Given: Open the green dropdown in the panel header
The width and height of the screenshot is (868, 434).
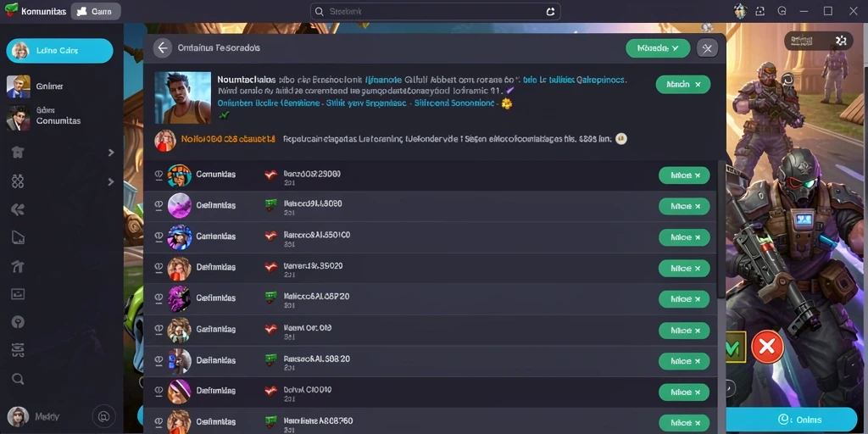Looking at the screenshot, I should coord(658,48).
